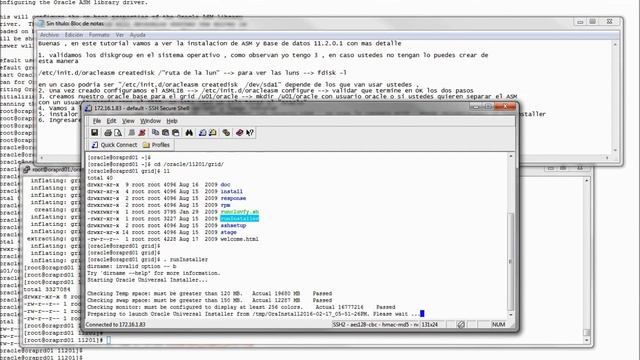Screen dimensions: 640x360
Task: Click the NUM indicator in status bar
Action: tap(498, 324)
